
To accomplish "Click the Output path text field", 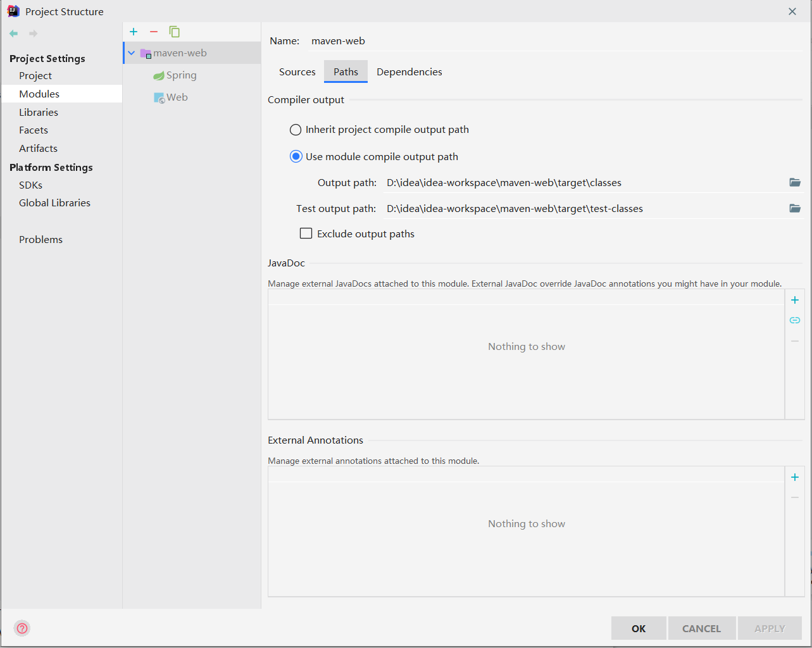I will tap(584, 183).
